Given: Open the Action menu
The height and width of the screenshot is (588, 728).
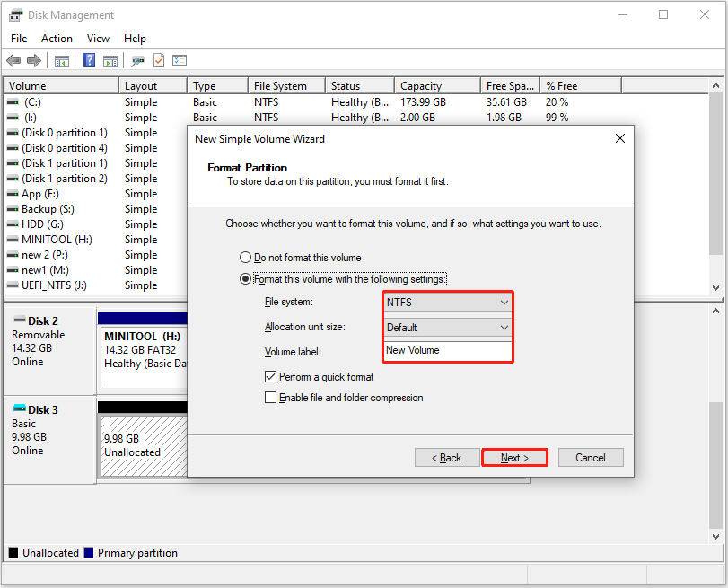Looking at the screenshot, I should (x=57, y=38).
